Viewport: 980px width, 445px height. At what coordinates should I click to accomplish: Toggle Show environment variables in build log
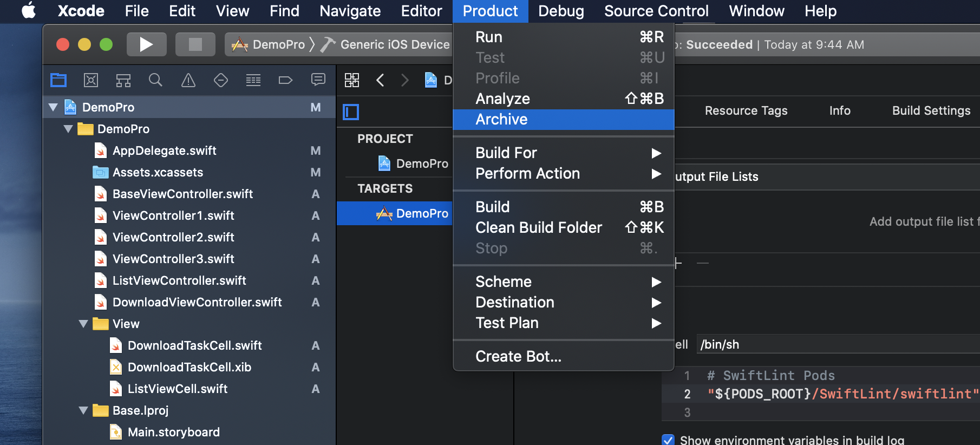click(x=668, y=440)
